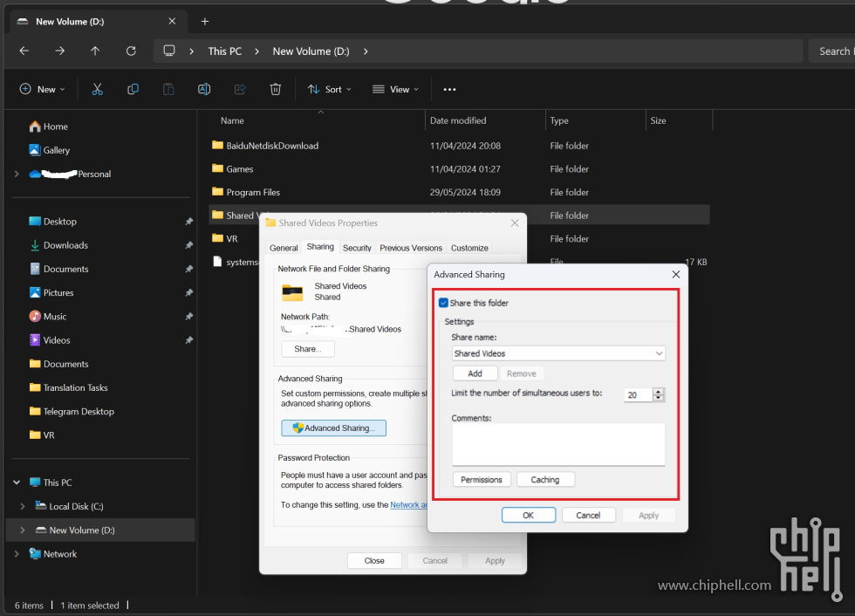Switch to the Customize tab

469,248
